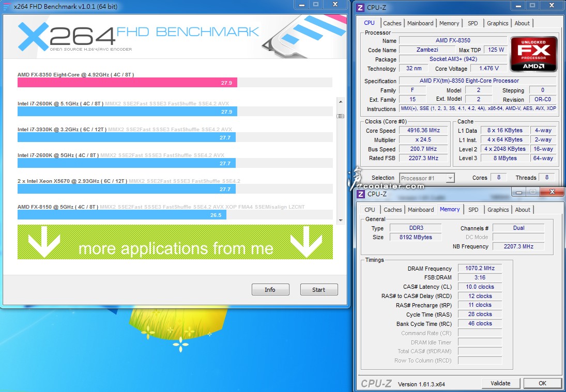Click the Threads count field
566x392 pixels.
(x=546, y=178)
